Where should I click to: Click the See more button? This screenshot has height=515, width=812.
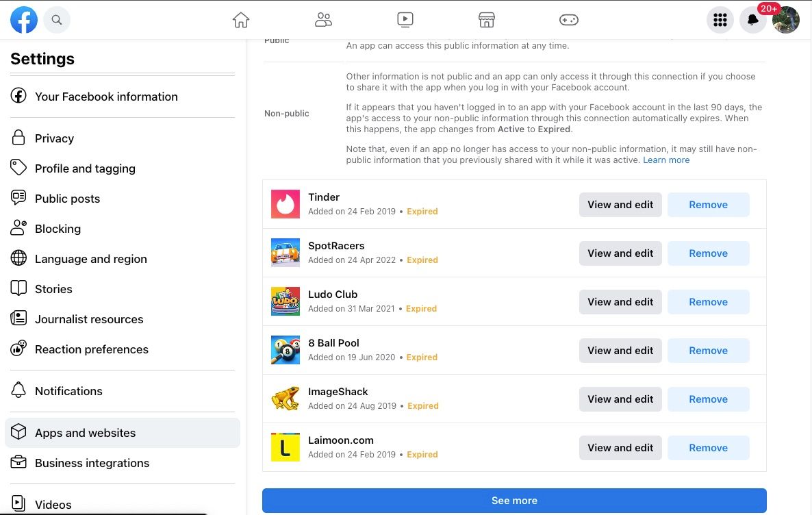(x=514, y=500)
